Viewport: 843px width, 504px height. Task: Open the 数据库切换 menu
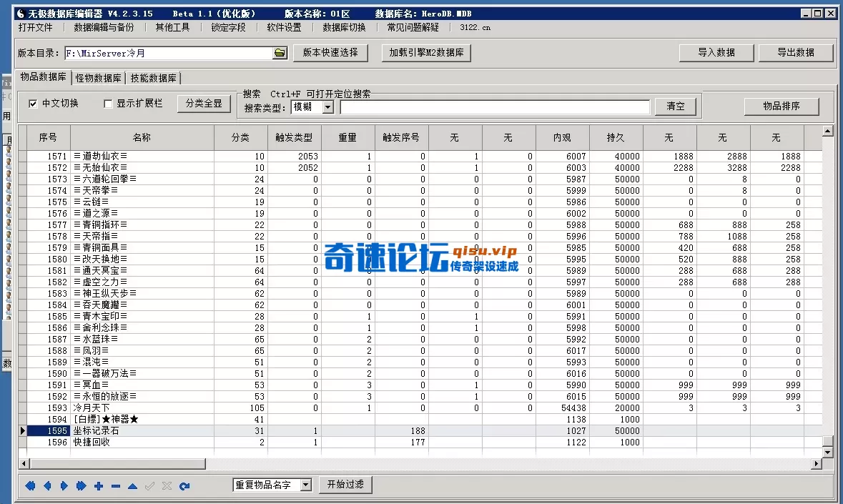[344, 27]
